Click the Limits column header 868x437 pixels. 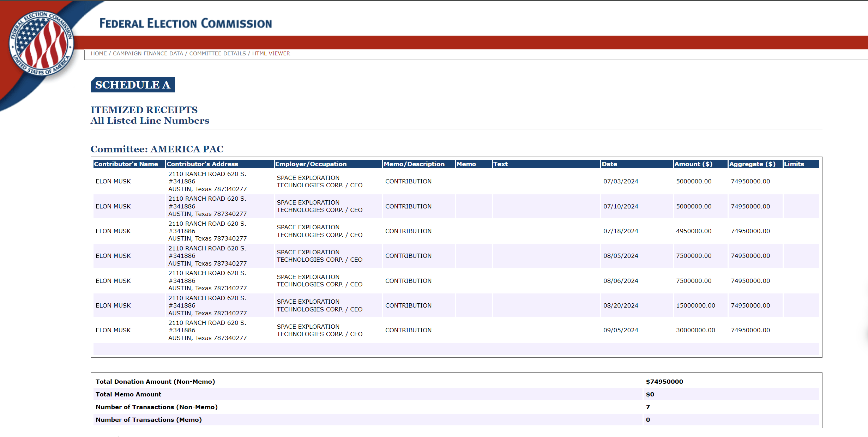[x=794, y=164]
